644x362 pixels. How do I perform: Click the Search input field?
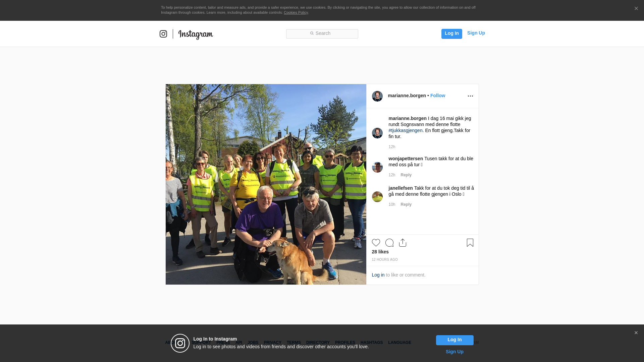click(x=322, y=34)
